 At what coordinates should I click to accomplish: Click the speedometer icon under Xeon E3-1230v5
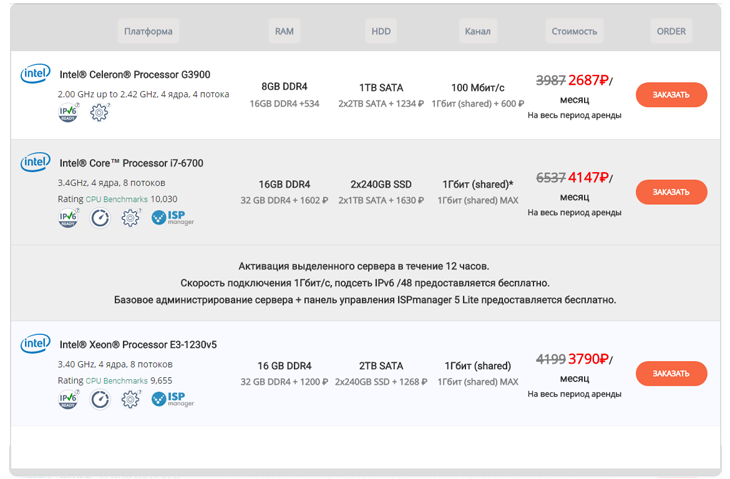(100, 399)
